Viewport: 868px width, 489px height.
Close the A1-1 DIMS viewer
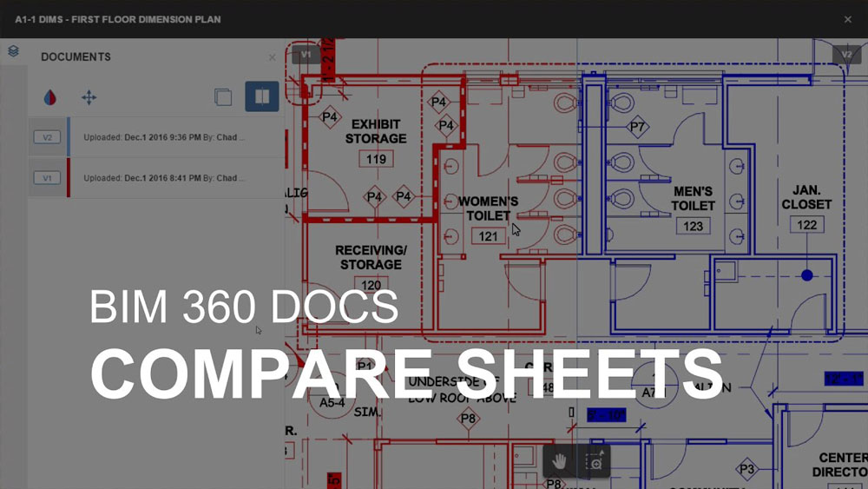848,19
